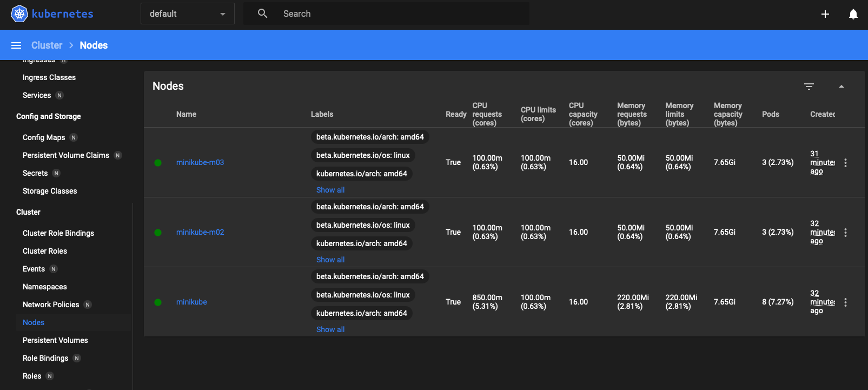Viewport: 868px width, 390px height.
Task: Open actions menu for minikube-m03 row
Action: click(x=846, y=162)
